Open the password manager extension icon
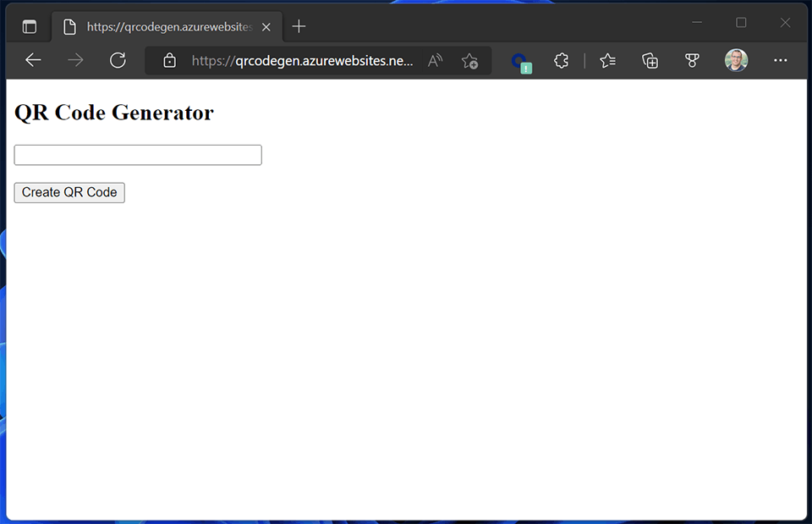Viewport: 812px width, 524px height. tap(521, 60)
